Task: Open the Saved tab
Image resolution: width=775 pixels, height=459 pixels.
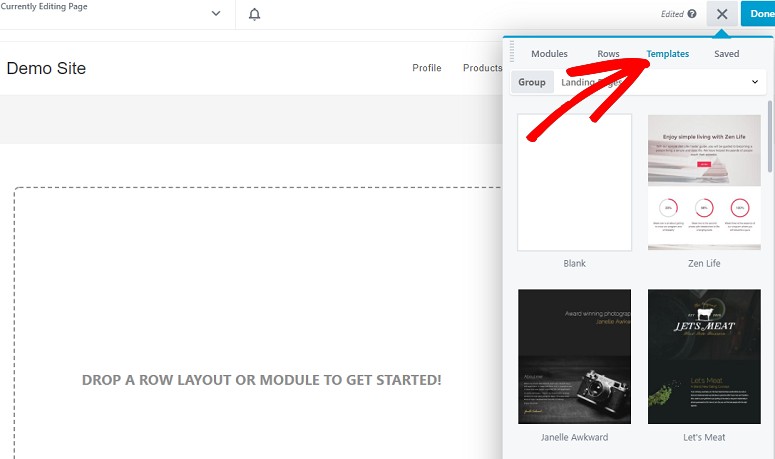Action: point(727,53)
